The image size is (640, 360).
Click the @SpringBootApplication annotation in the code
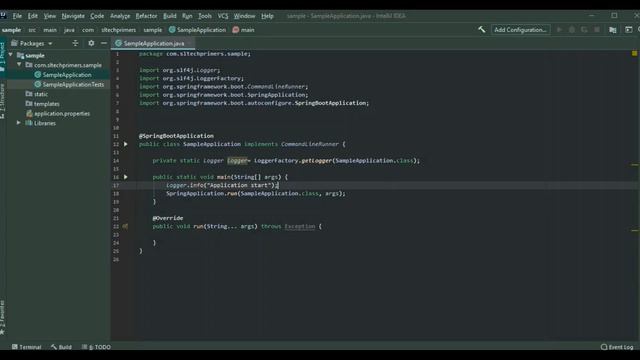point(176,136)
